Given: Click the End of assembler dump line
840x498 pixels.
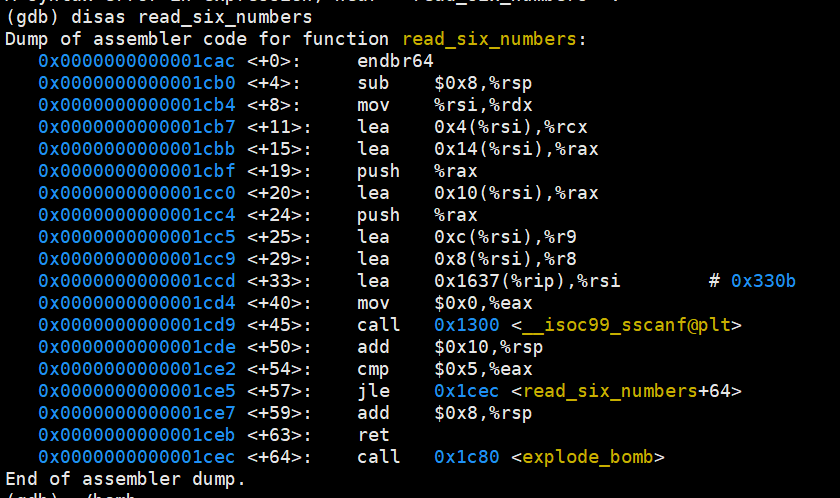Looking at the screenshot, I should (125, 479).
